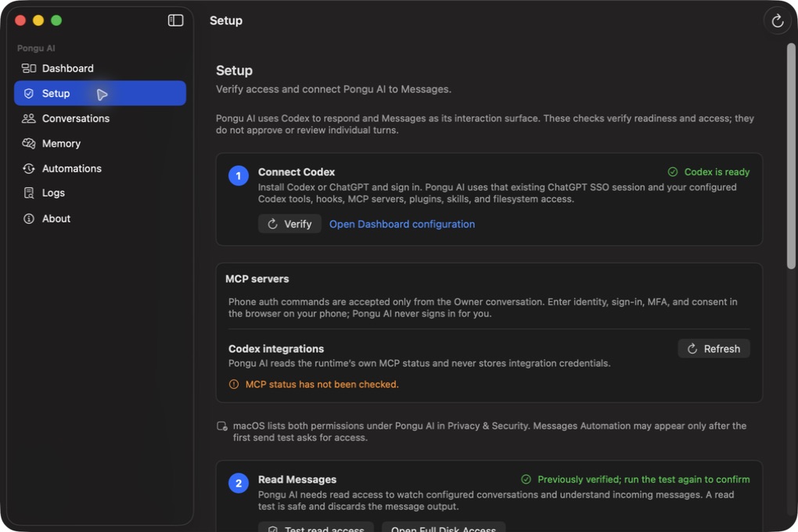This screenshot has width=798, height=532.
Task: Click the About info icon
Action: pos(28,218)
